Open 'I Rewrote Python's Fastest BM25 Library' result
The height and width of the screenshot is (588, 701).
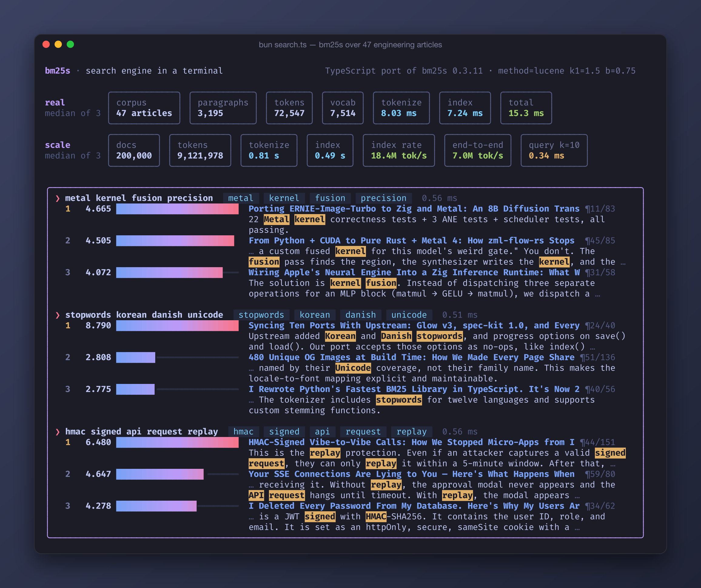[414, 389]
